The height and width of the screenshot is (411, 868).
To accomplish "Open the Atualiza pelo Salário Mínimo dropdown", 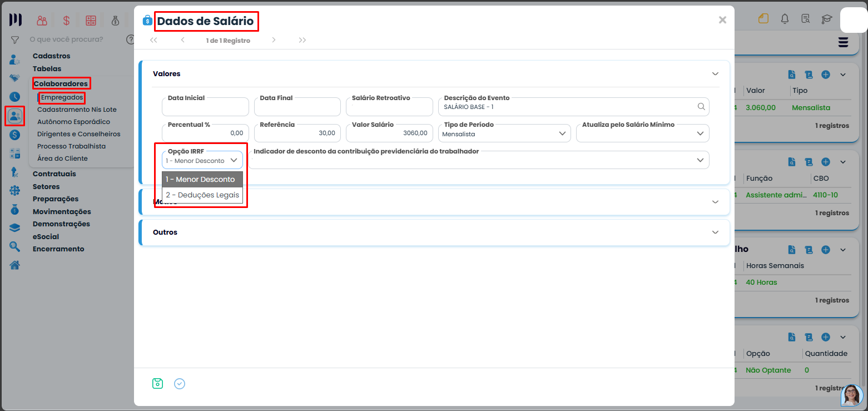I will click(643, 133).
